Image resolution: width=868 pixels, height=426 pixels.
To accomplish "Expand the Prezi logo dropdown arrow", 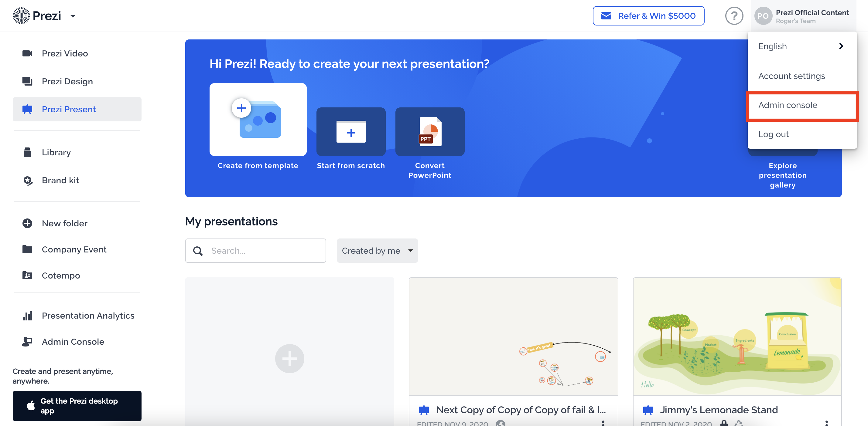I will coord(73,16).
